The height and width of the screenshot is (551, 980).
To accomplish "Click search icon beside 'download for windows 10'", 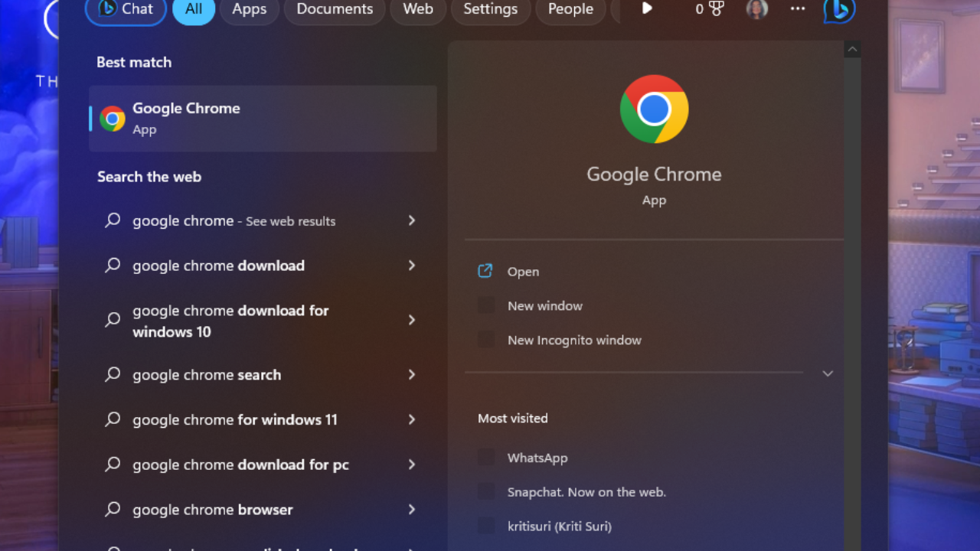I will tap(113, 320).
